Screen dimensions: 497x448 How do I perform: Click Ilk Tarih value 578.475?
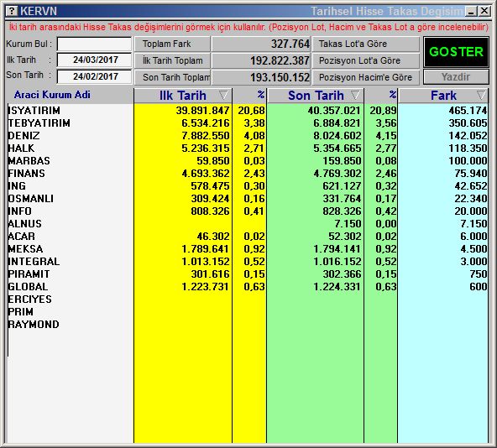[x=210, y=186]
